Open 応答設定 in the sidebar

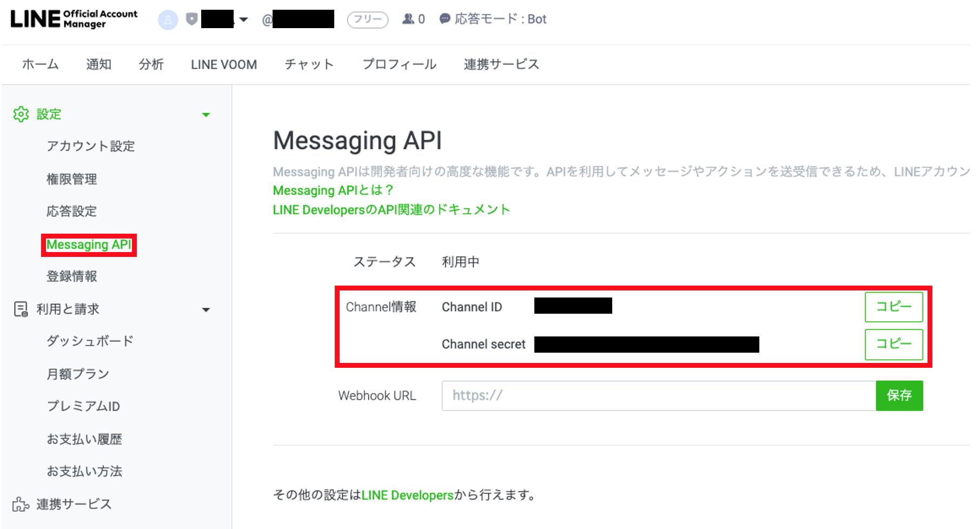pyautogui.click(x=71, y=211)
